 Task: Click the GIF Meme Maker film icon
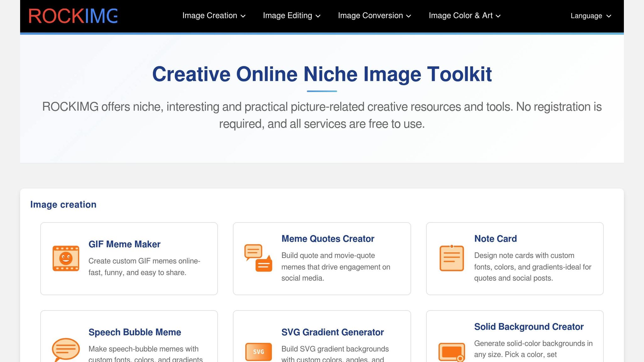tap(66, 258)
